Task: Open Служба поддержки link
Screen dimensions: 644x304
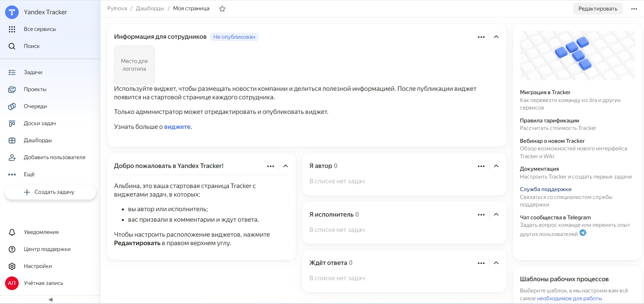Action: coord(546,189)
